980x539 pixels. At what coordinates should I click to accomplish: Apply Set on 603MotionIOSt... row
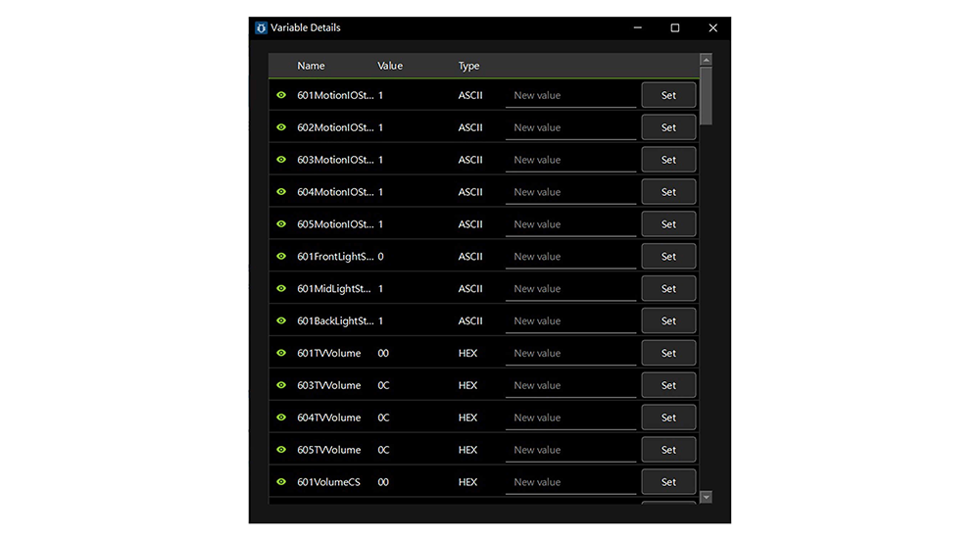click(668, 160)
